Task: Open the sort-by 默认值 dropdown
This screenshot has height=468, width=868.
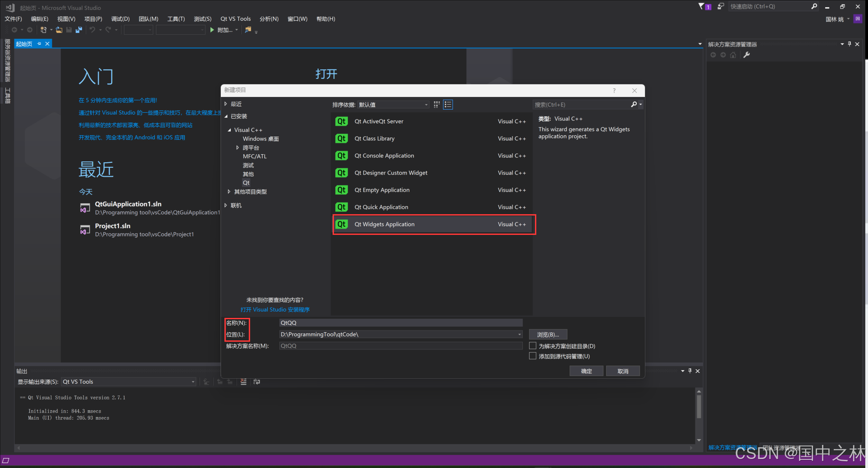Action: click(393, 105)
